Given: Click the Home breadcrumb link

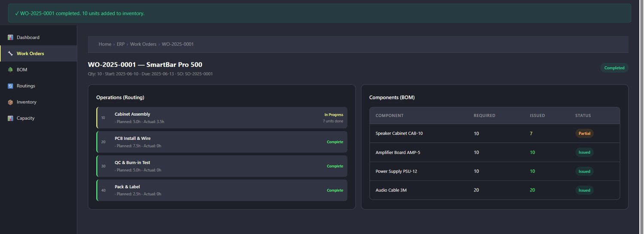Looking at the screenshot, I should click(x=105, y=44).
